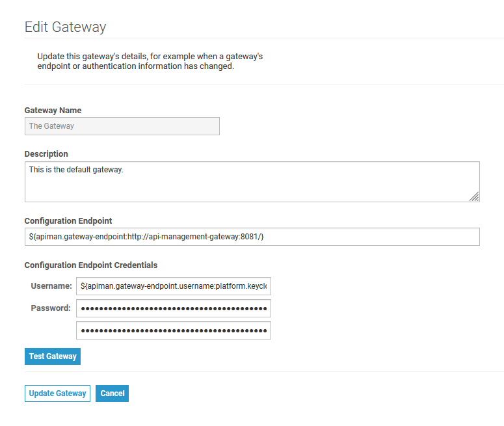The height and width of the screenshot is (426, 504).
Task: Click into the Configuration Endpoint field
Action: click(x=252, y=237)
